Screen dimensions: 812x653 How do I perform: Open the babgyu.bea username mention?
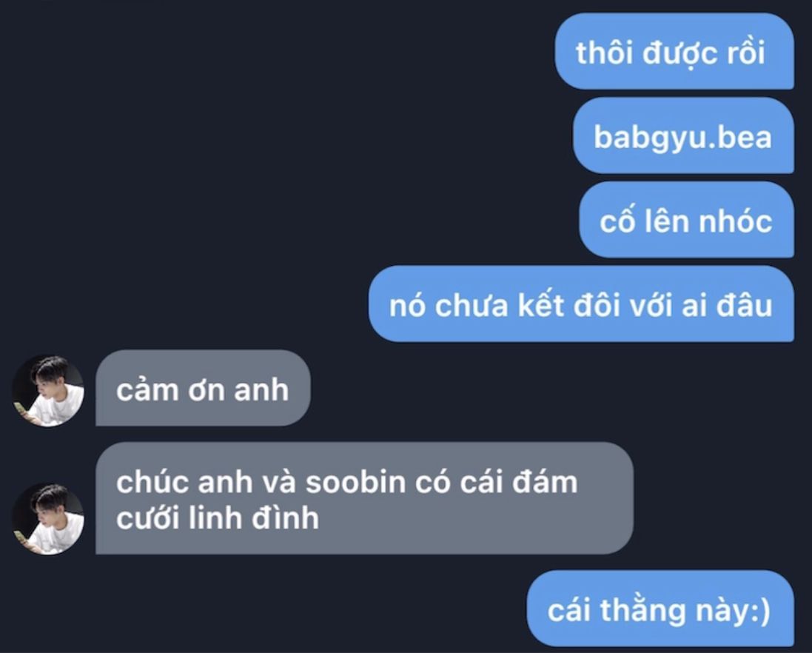point(683,135)
